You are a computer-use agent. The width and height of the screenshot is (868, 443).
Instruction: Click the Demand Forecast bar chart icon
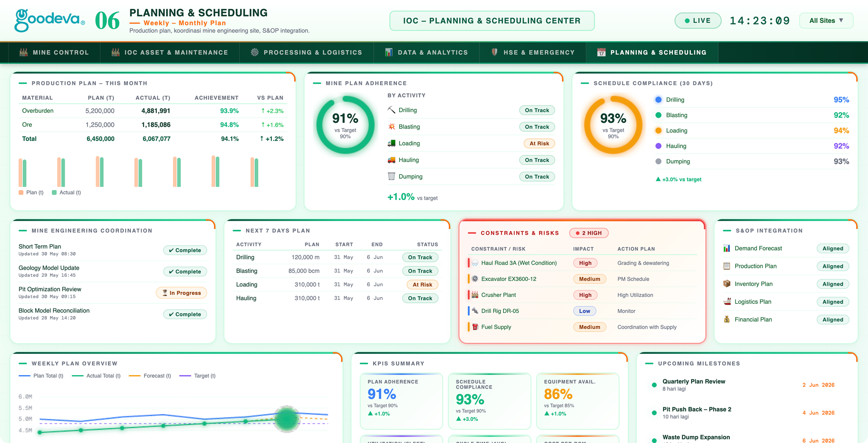click(x=727, y=248)
